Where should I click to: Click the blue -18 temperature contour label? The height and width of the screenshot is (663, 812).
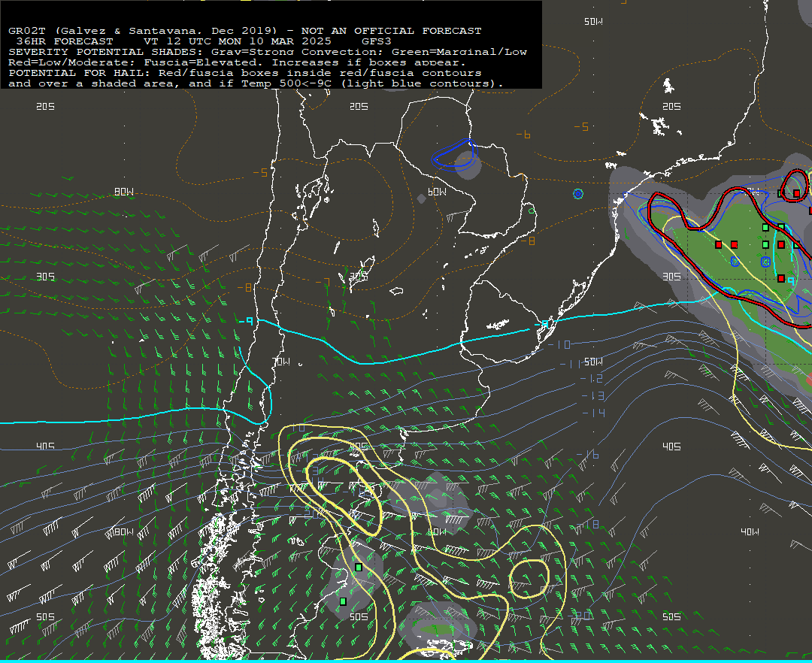589,525
